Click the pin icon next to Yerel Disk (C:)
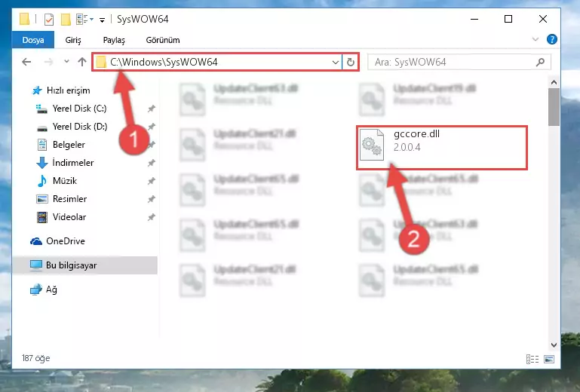580x392 pixels. point(152,109)
